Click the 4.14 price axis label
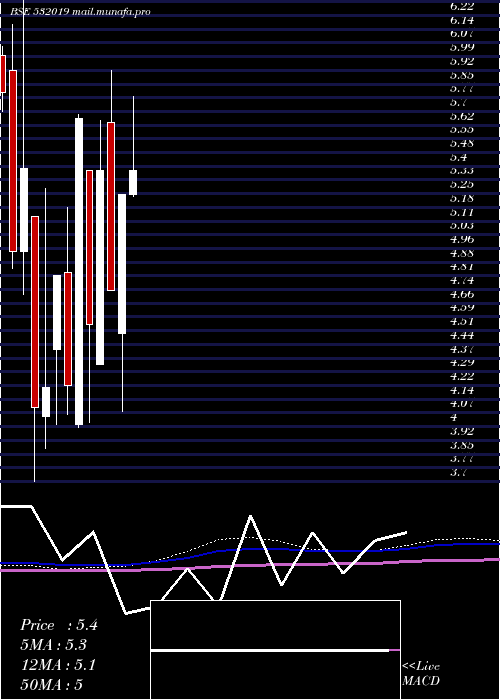Image resolution: width=500 pixels, height=700 pixels. pyautogui.click(x=462, y=390)
